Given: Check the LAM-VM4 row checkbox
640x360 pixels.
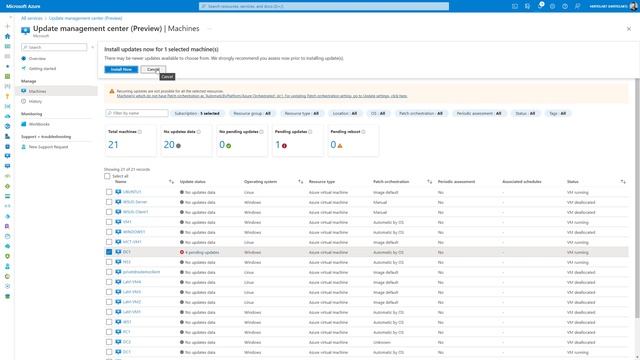Looking at the screenshot, I should point(109,282).
